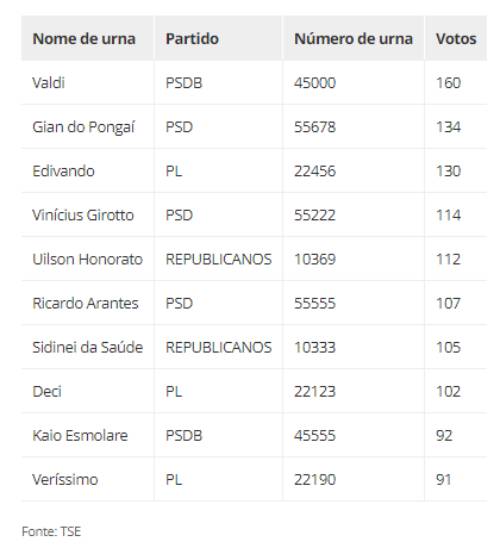500x548 pixels.
Task: Select the Uilson Honorato row
Action: (254, 259)
